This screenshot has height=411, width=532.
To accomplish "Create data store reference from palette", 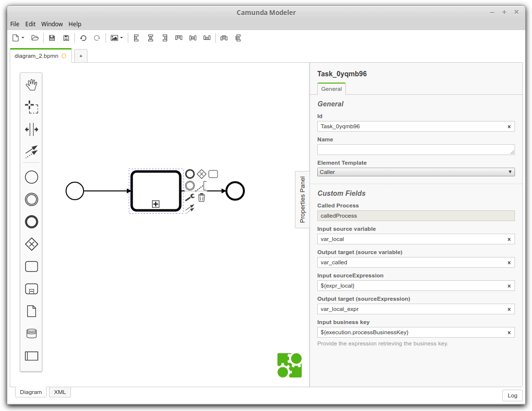I will click(32, 334).
